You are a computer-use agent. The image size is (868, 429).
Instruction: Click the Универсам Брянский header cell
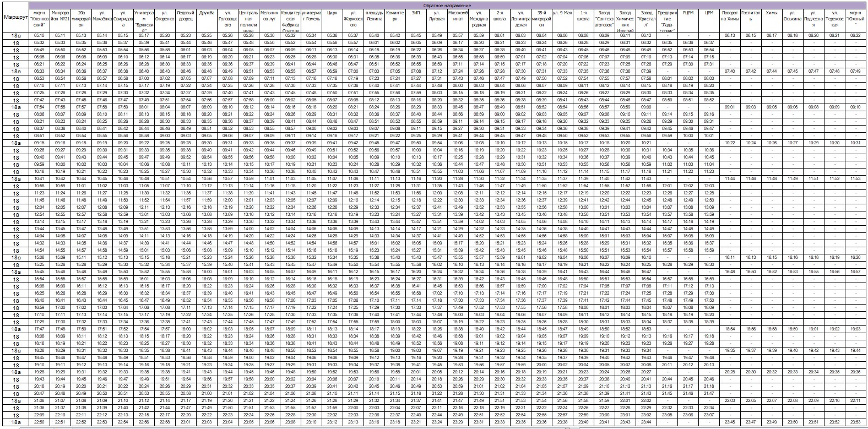pyautogui.click(x=144, y=20)
